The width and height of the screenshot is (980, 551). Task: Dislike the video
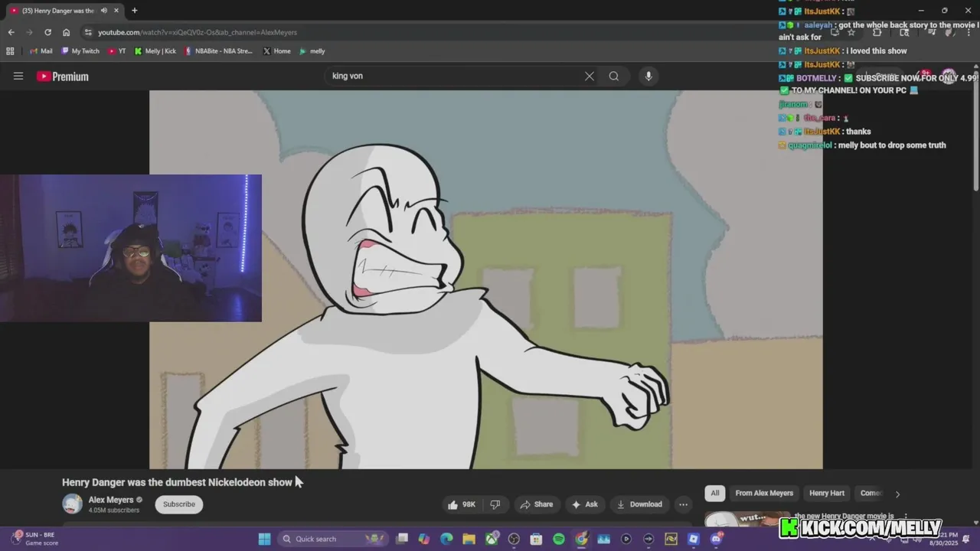[x=495, y=504]
